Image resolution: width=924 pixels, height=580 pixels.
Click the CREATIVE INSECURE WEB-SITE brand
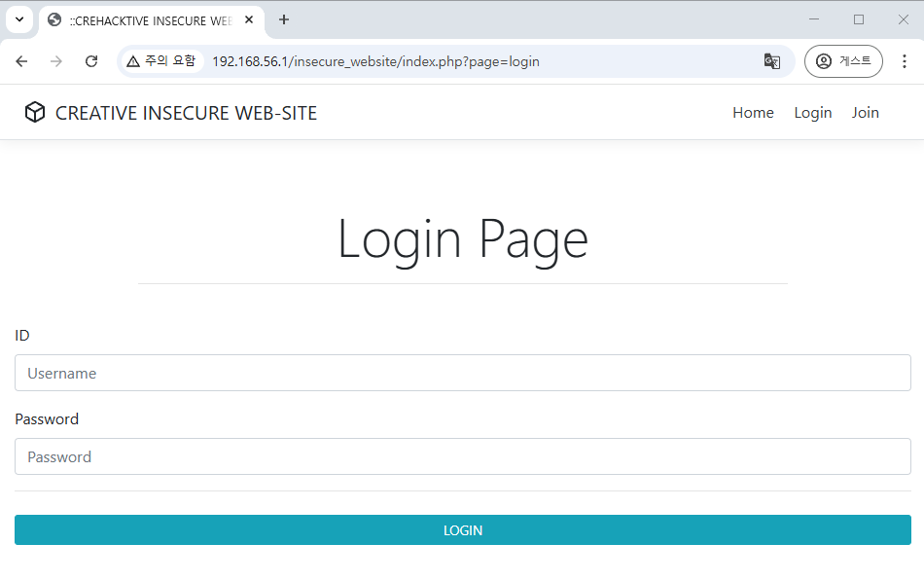[x=186, y=113]
